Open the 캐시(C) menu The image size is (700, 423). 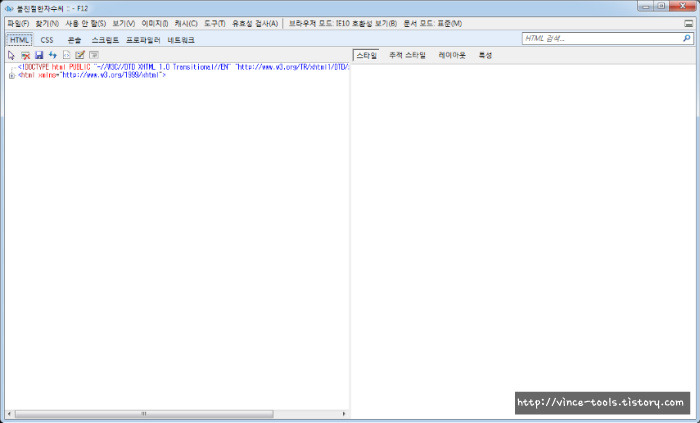(x=186, y=24)
